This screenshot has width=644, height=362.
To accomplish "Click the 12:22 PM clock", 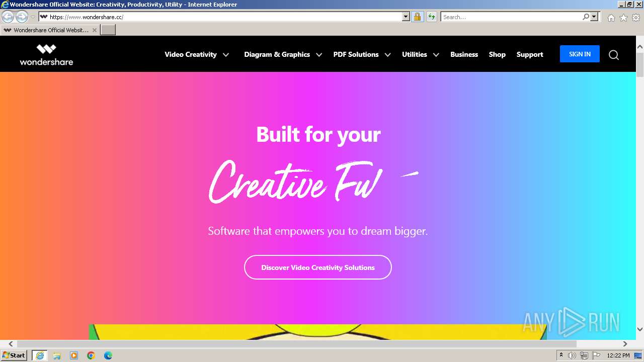I will pos(618,355).
